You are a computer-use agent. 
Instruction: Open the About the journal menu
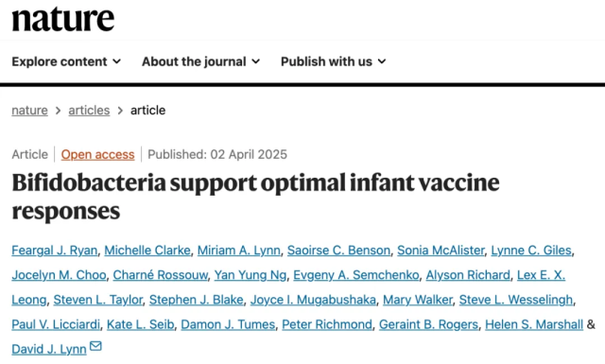pos(201,61)
